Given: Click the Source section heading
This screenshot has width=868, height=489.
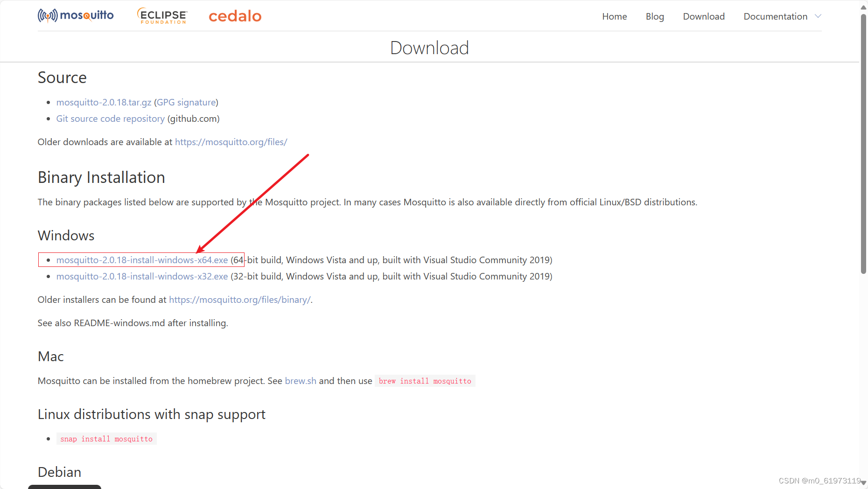Looking at the screenshot, I should point(62,77).
